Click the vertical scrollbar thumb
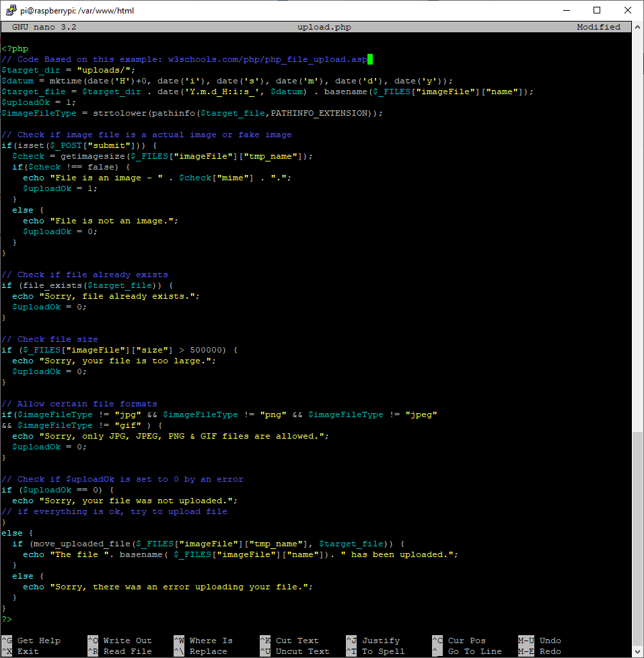Screen dimensions: 644x658 pyautogui.click(x=637, y=538)
